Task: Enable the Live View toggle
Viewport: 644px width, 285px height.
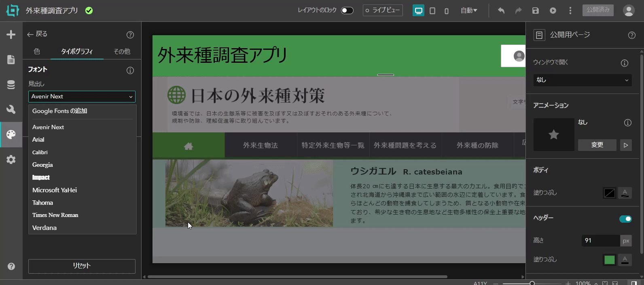Action: (x=382, y=11)
